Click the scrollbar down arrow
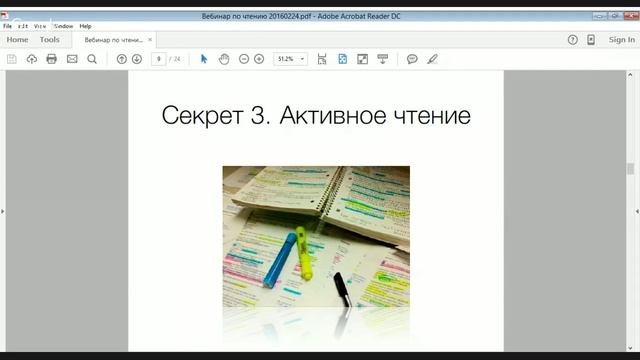 [630, 348]
